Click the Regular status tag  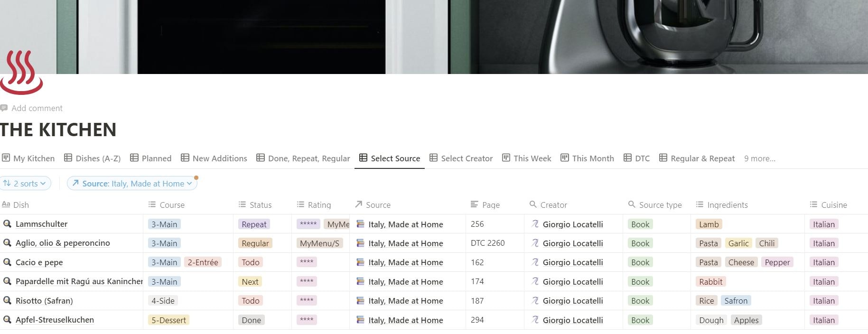(x=255, y=243)
